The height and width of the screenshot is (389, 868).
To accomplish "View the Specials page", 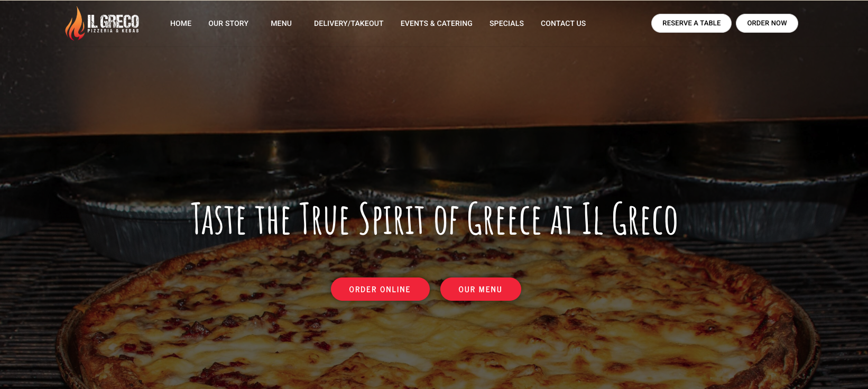I will point(506,23).
